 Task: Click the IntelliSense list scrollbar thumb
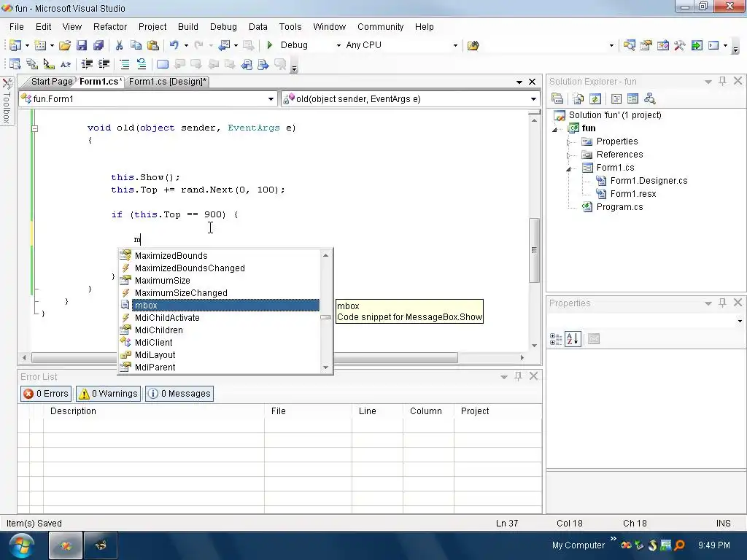point(326,317)
